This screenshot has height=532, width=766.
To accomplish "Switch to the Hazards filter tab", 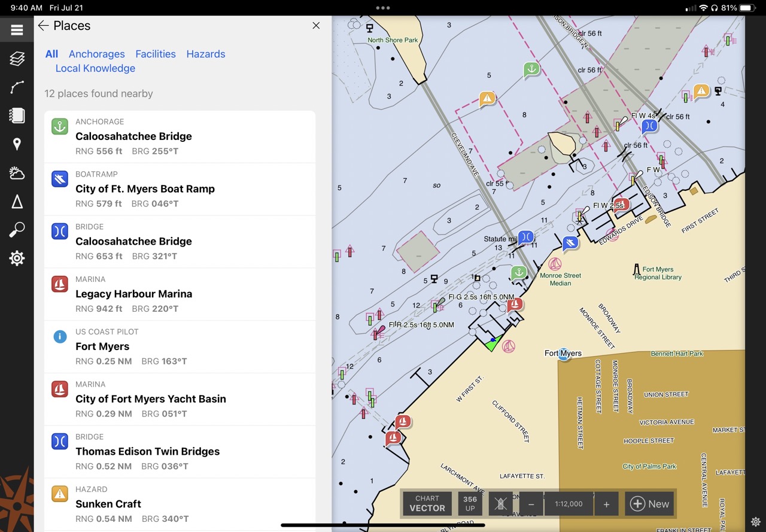I will tap(206, 54).
